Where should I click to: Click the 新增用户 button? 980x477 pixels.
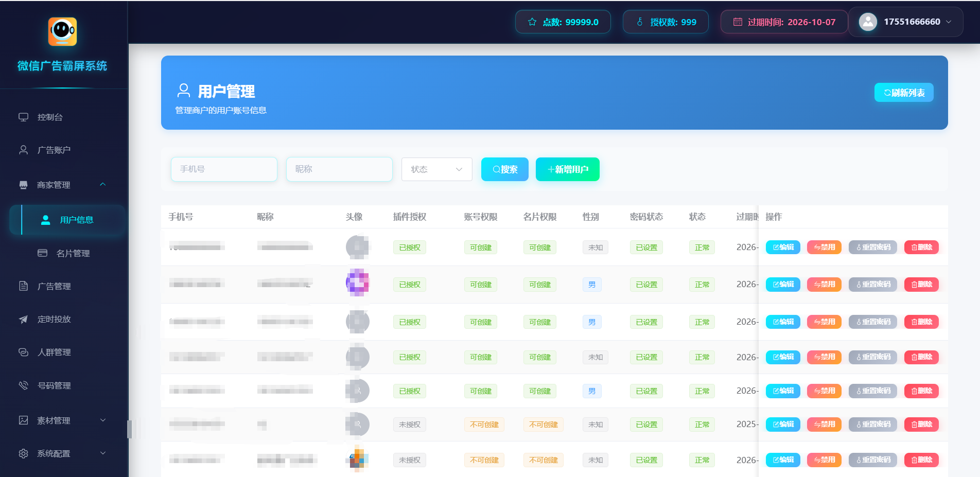pyautogui.click(x=567, y=169)
